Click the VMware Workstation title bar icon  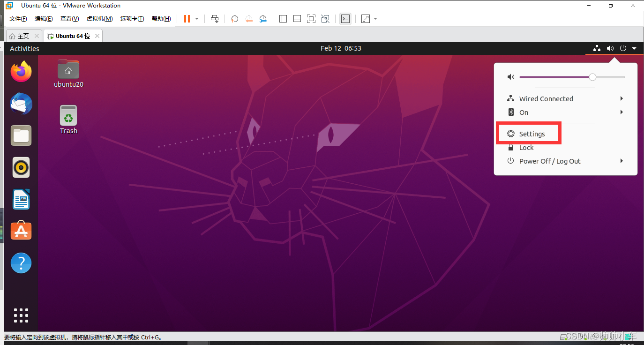click(9, 6)
